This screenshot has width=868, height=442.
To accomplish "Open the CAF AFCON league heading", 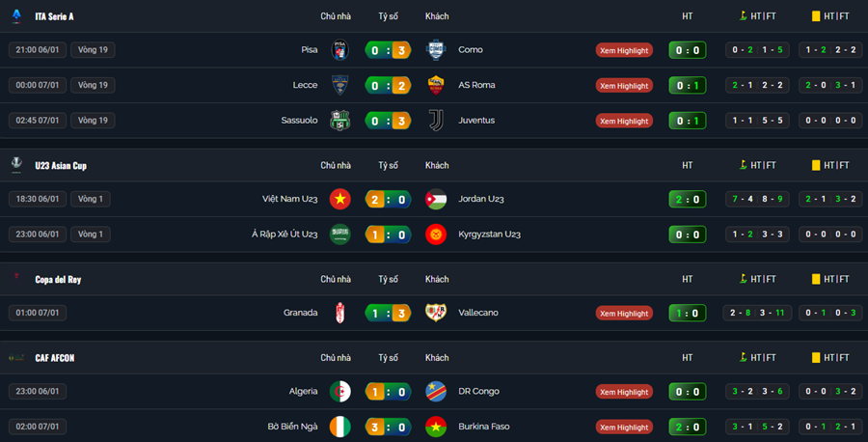I will (x=55, y=358).
